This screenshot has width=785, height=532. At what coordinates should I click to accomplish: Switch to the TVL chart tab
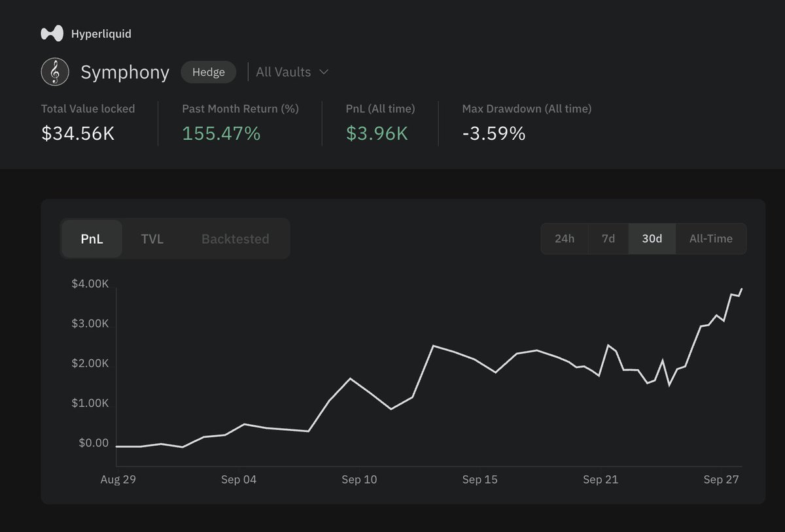click(x=152, y=239)
